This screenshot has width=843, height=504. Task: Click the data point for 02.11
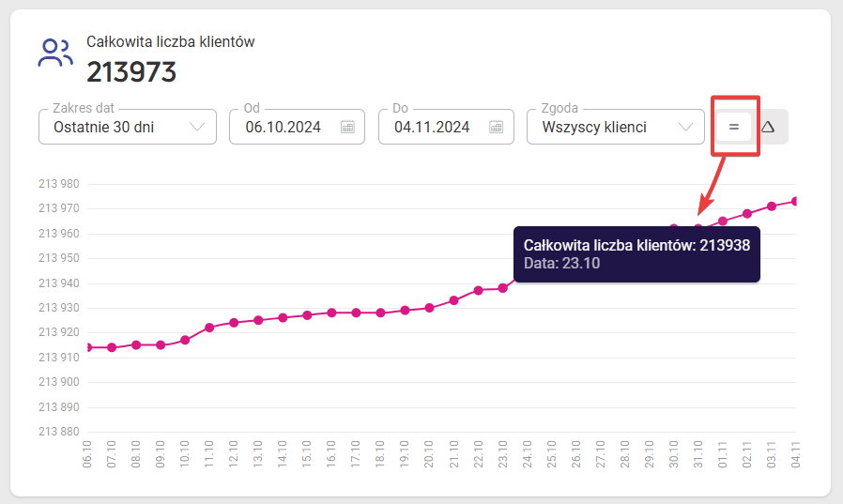[x=746, y=214]
